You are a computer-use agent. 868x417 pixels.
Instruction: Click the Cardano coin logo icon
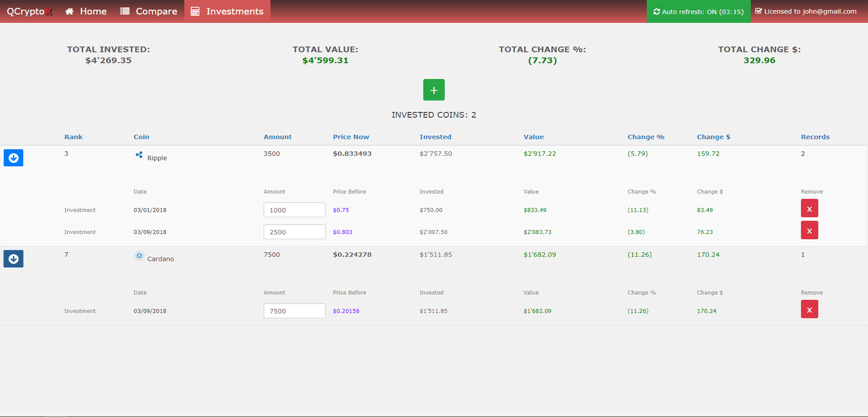point(139,256)
